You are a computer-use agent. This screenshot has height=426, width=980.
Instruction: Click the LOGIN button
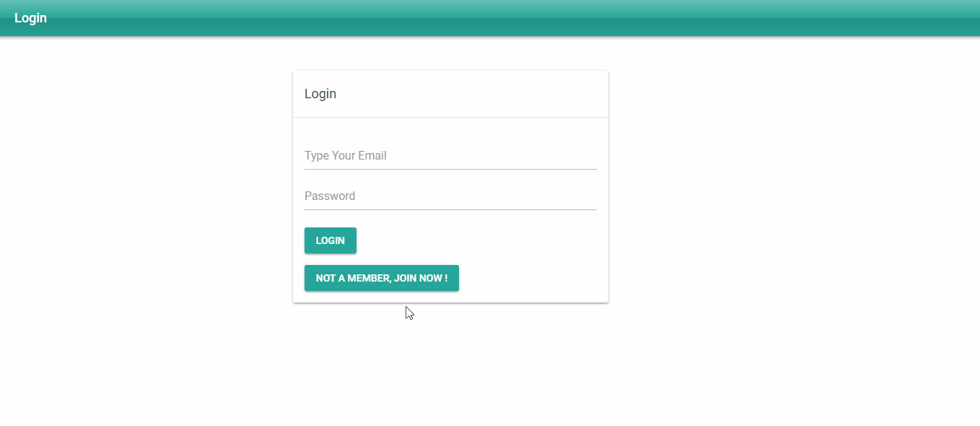pos(331,240)
